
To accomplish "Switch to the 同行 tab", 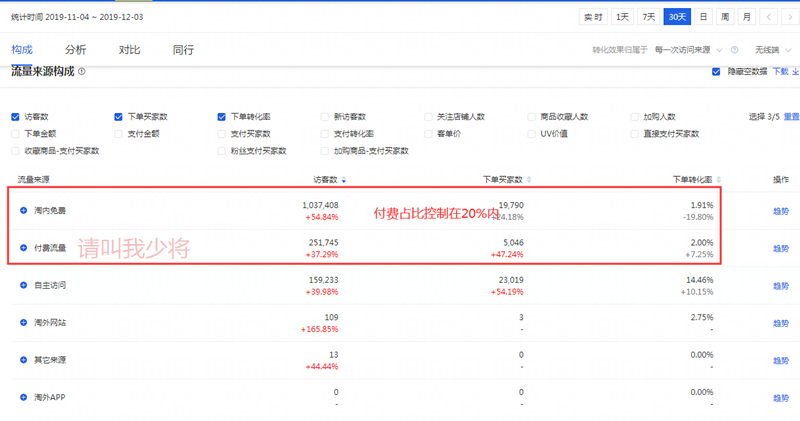I will 183,49.
